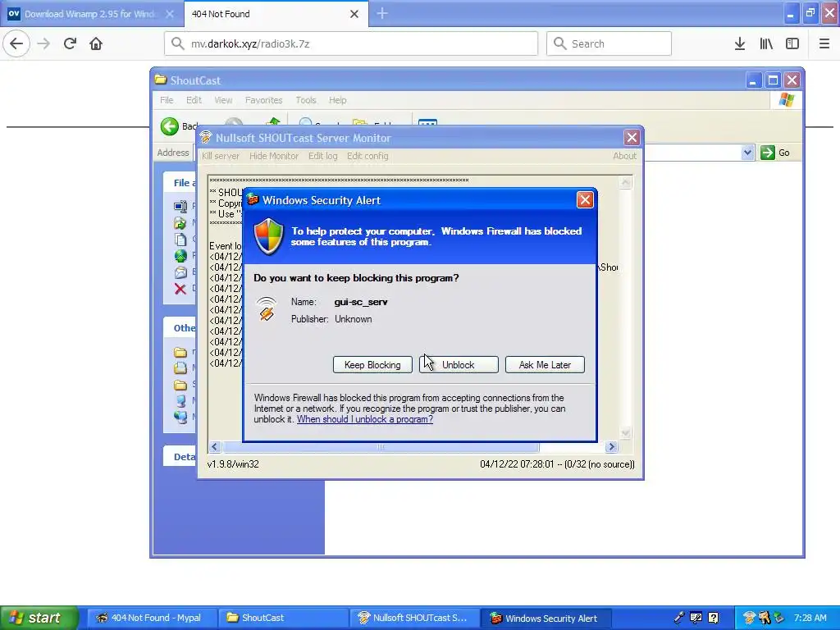
Task: Open Edit log in SHOUTcast Monitor
Action: click(x=323, y=156)
